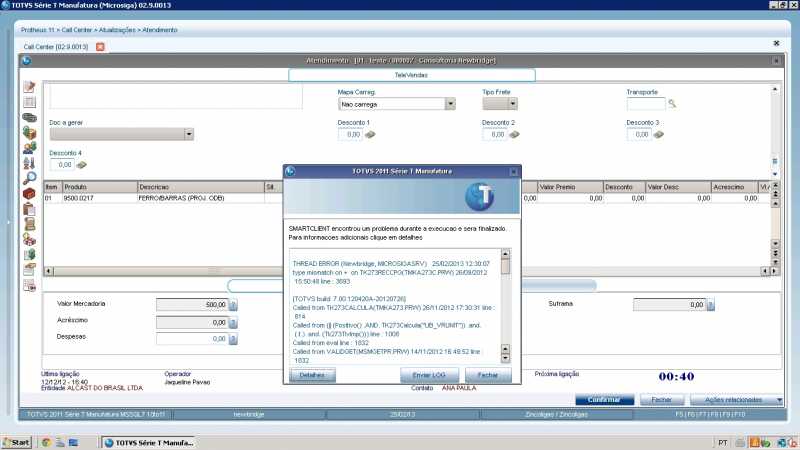Click the Desconto 2 input field

pos(494,135)
